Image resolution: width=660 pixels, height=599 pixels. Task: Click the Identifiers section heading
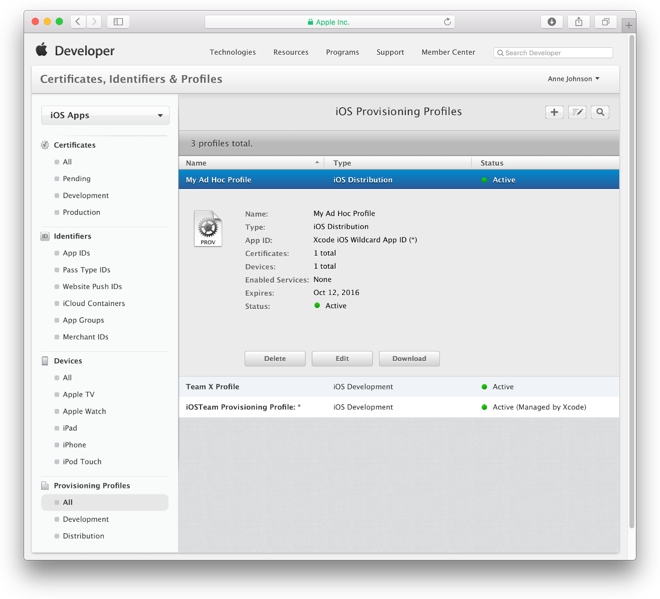[72, 236]
